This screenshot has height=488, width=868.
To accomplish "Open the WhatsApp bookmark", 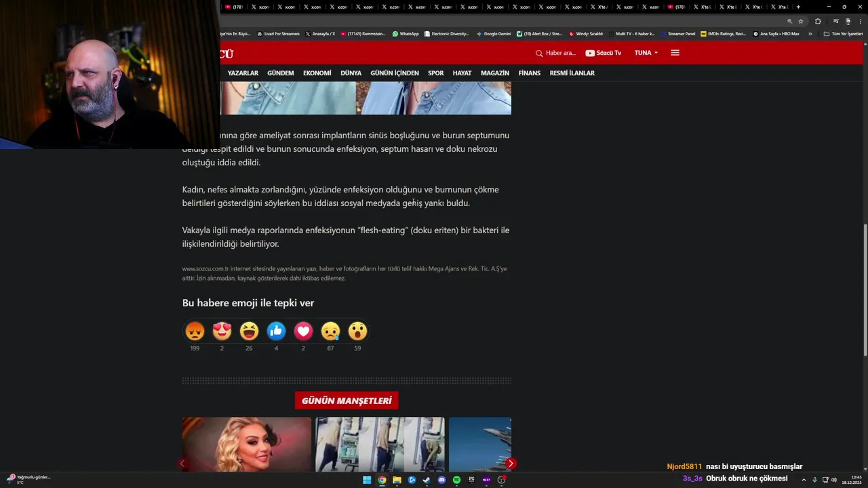I will 406,34.
